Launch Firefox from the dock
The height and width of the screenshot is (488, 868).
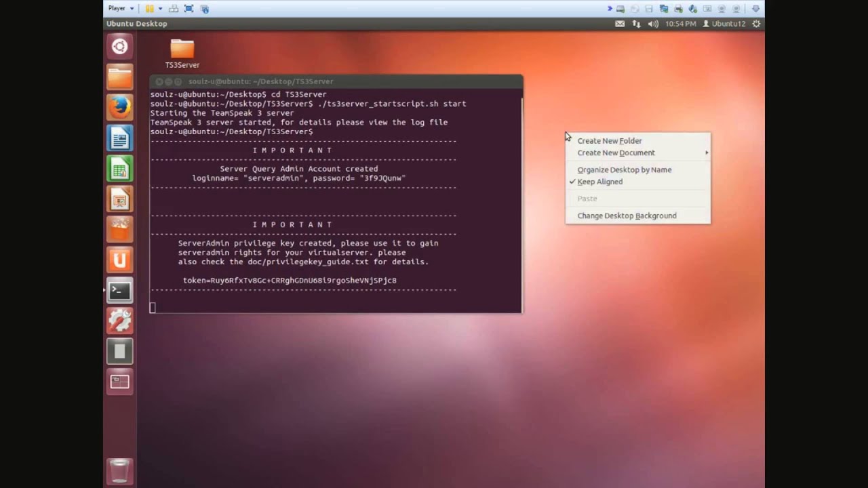pos(119,108)
